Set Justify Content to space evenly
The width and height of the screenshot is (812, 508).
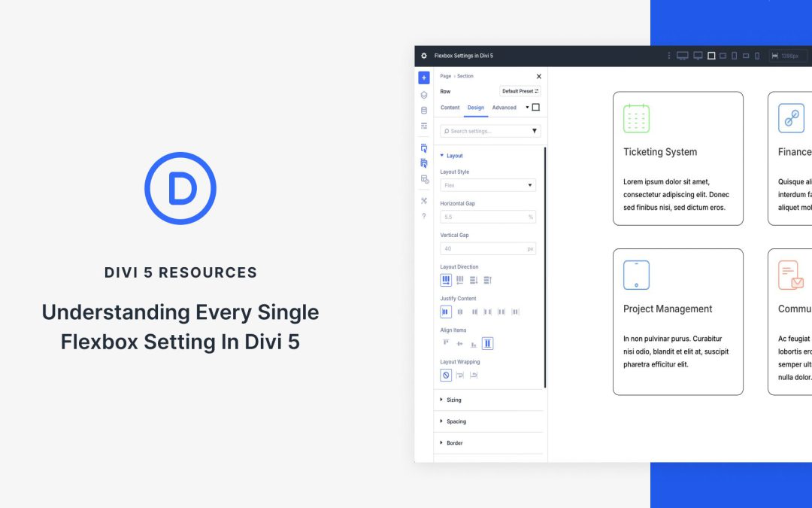[515, 312]
